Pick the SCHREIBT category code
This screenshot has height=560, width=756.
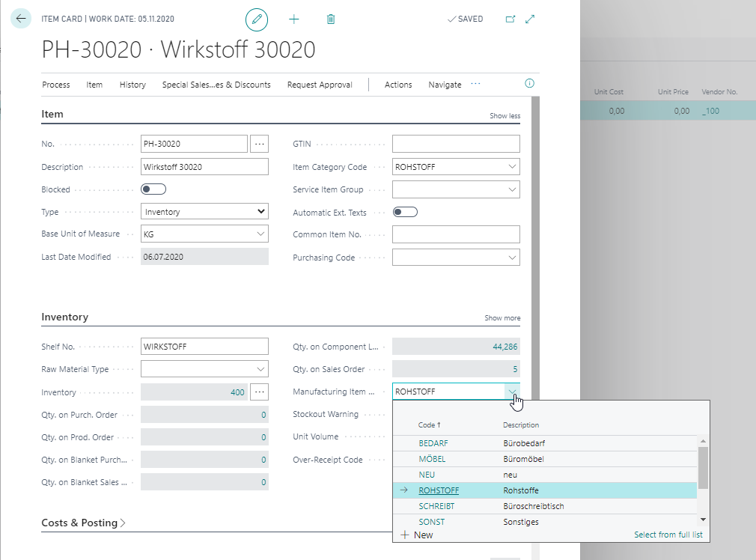436,506
